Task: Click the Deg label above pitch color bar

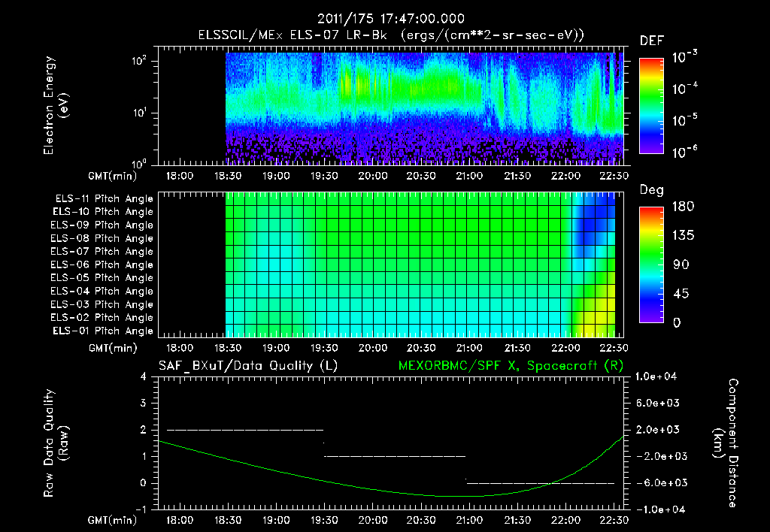Action: tap(652, 190)
